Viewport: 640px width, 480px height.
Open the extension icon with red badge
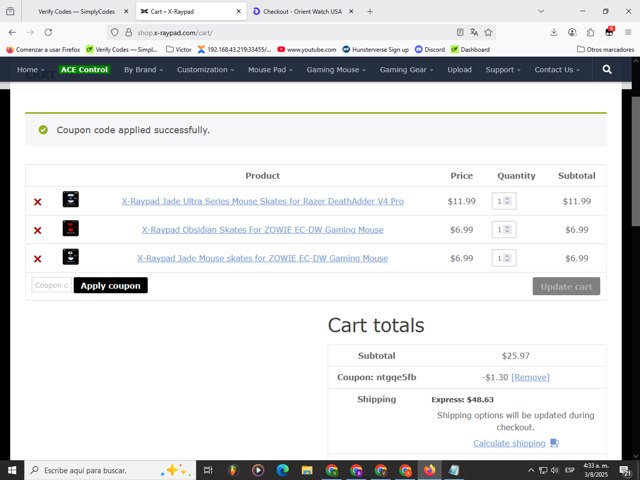point(609,32)
